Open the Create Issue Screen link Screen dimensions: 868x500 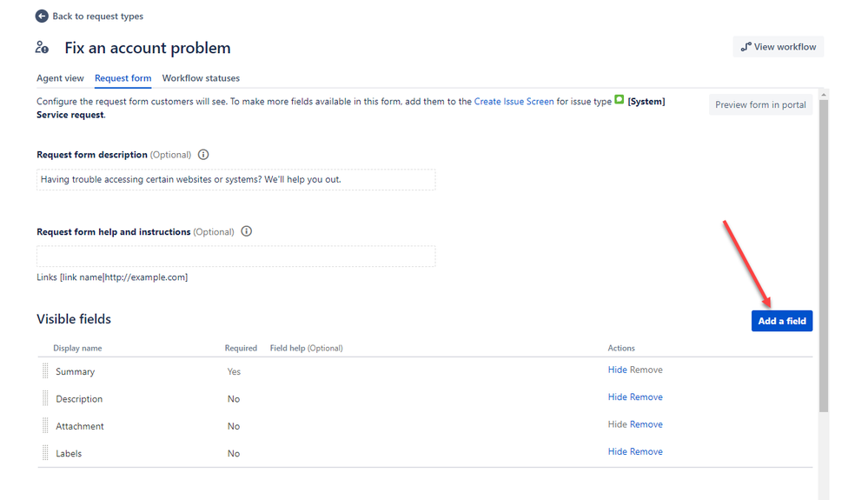(x=514, y=102)
